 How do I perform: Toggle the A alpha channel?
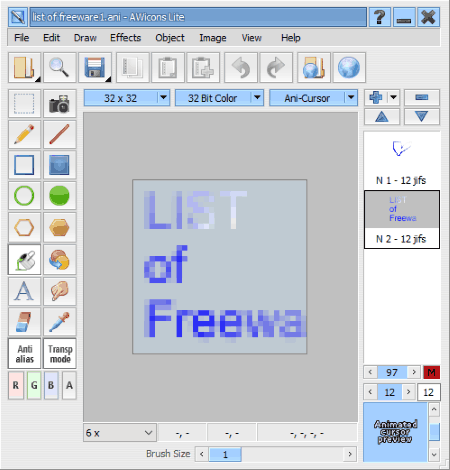click(x=69, y=385)
